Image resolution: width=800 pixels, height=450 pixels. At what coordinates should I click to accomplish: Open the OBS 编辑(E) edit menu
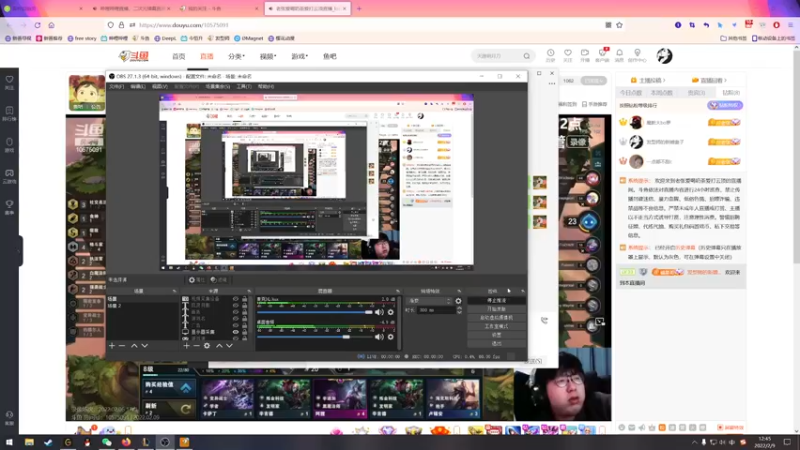click(138, 87)
